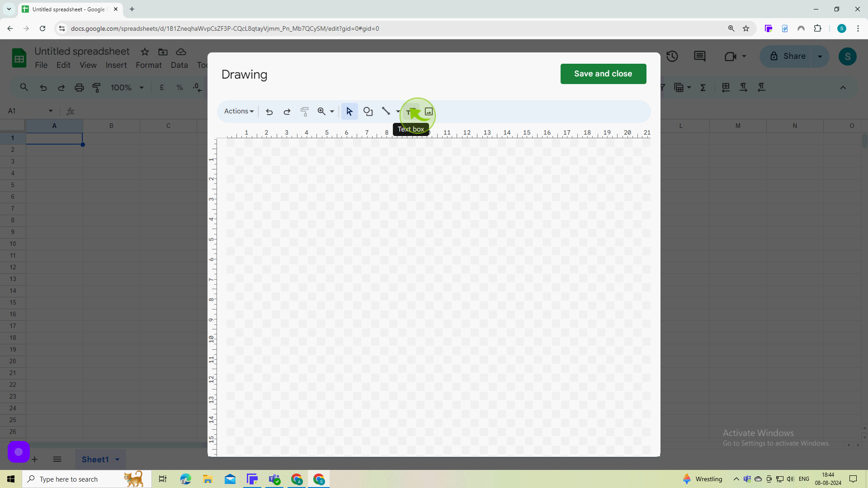The width and height of the screenshot is (868, 488).
Task: Select the Image insert tool
Action: pos(429,112)
